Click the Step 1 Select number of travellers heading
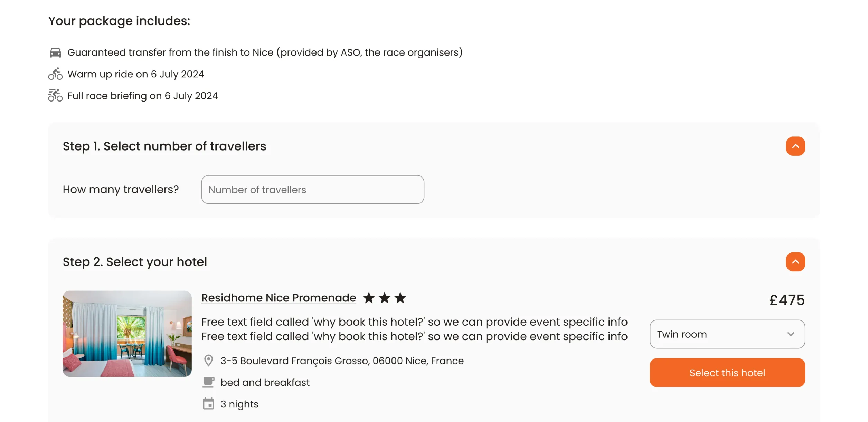Screen dimensions: 868x422 [x=164, y=146]
